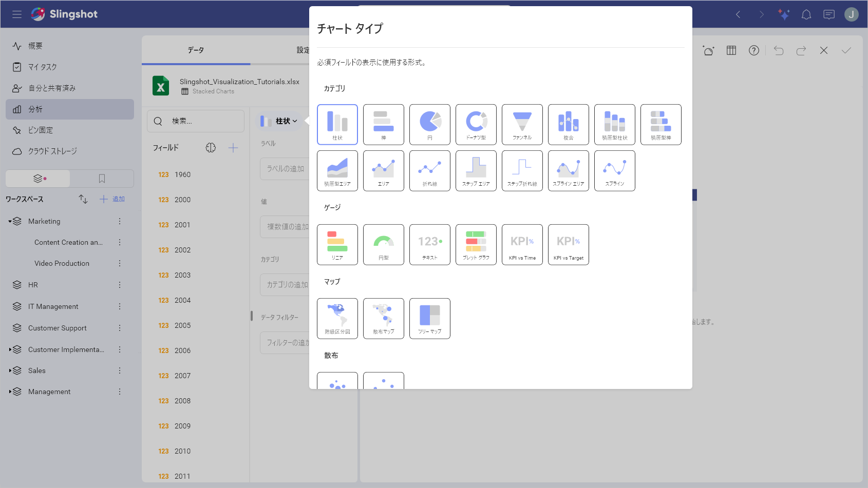This screenshot has width=868, height=488.
Task: Open IT Management options menu (three dots)
Action: (x=120, y=306)
